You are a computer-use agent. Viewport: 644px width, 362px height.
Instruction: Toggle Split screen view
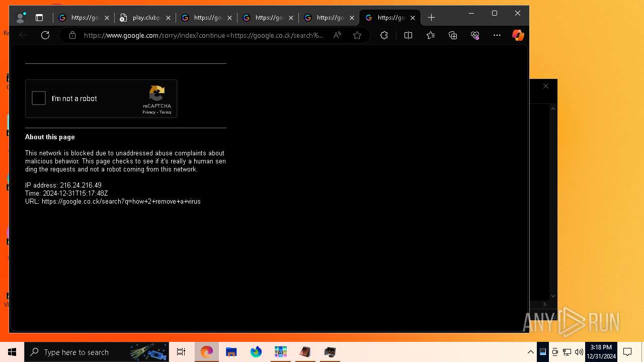click(x=408, y=35)
